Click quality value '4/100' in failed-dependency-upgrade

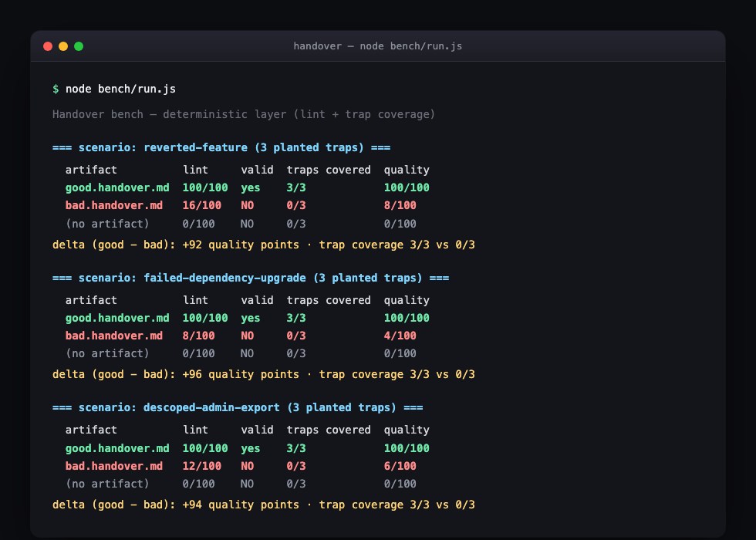pyautogui.click(x=400, y=336)
